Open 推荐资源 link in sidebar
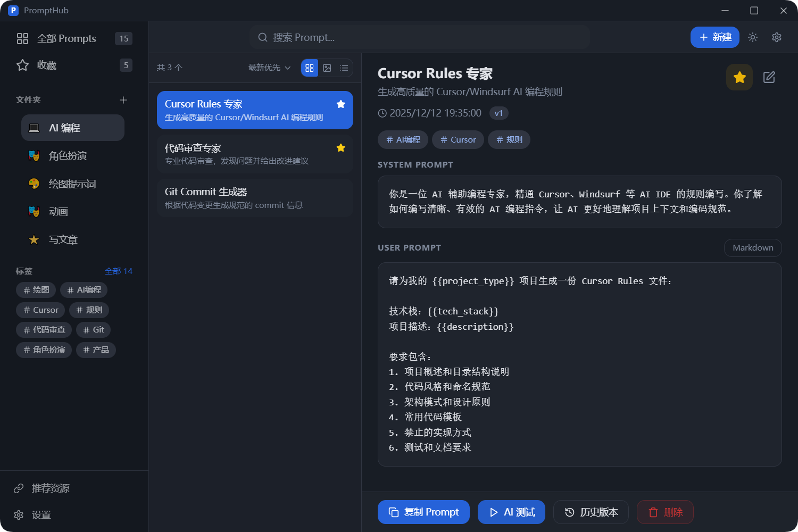 pyautogui.click(x=74, y=488)
